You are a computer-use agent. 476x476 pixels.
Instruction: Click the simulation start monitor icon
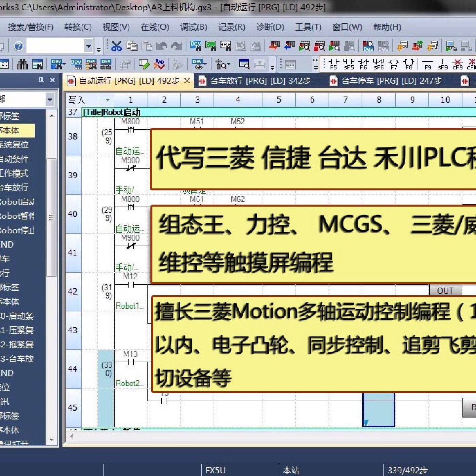(451, 46)
